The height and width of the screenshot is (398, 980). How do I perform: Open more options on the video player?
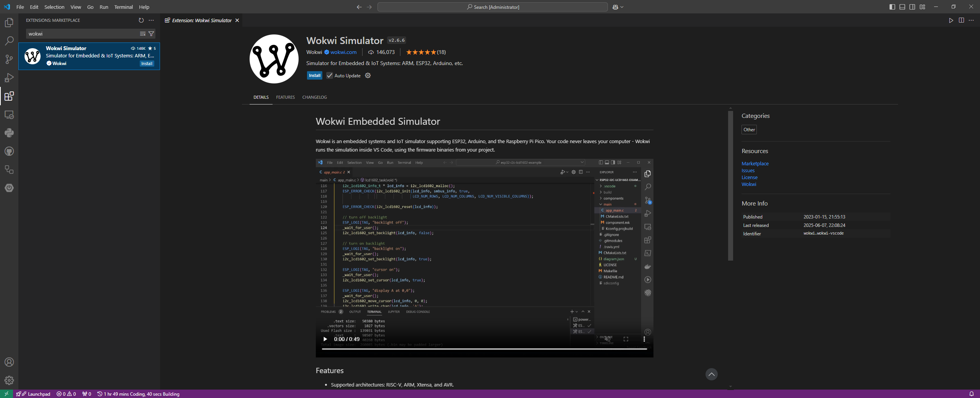pos(644,339)
